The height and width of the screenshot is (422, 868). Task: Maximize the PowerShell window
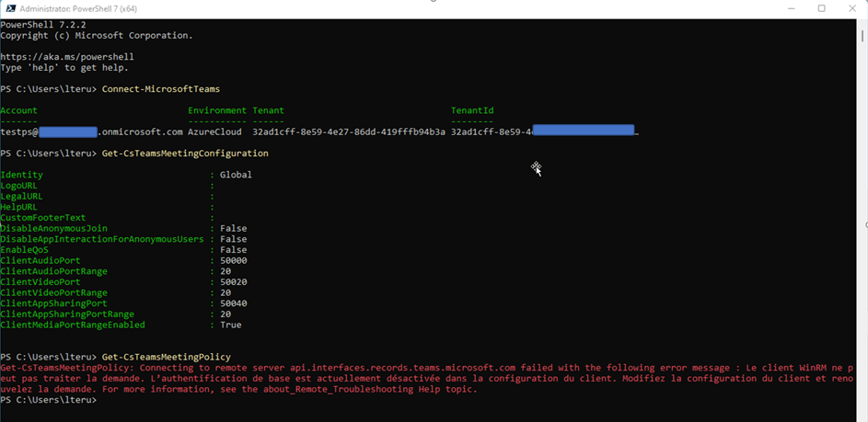[821, 8]
